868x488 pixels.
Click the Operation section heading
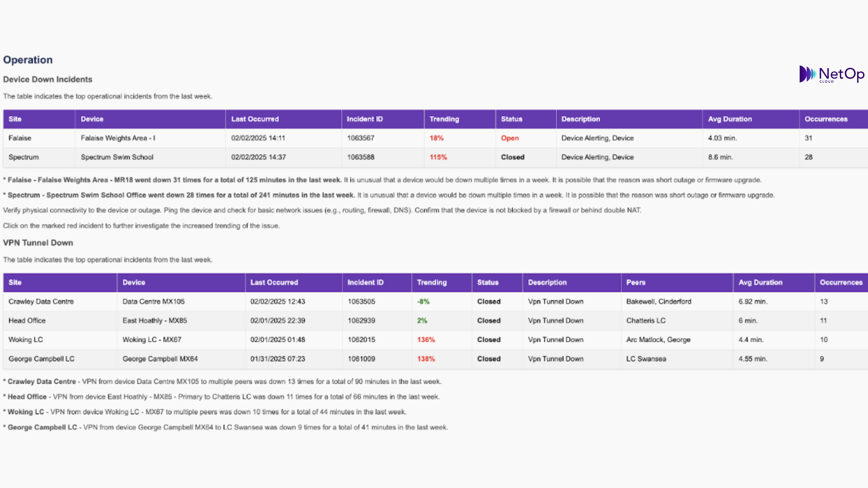28,60
